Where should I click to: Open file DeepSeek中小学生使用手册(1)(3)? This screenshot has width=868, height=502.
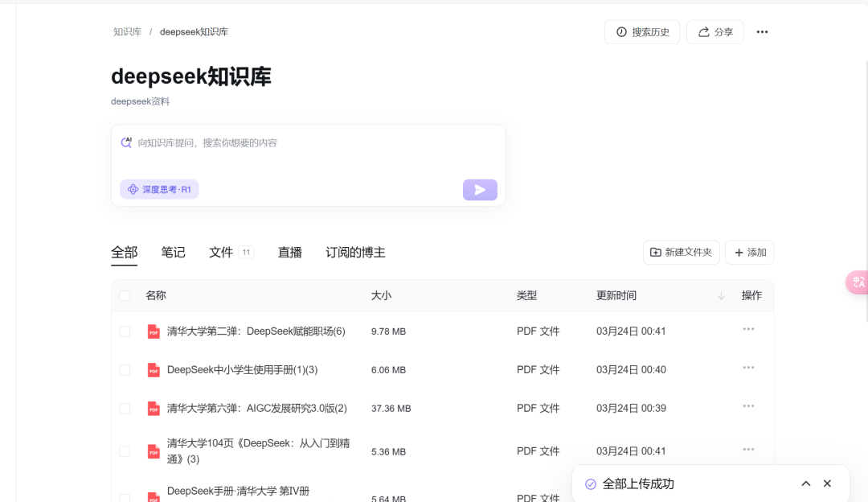[242, 369]
